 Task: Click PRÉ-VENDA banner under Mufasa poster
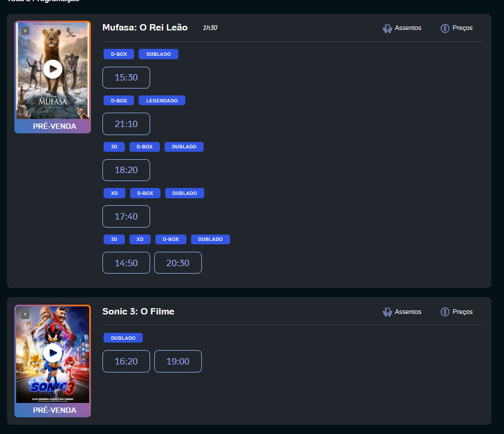point(53,126)
